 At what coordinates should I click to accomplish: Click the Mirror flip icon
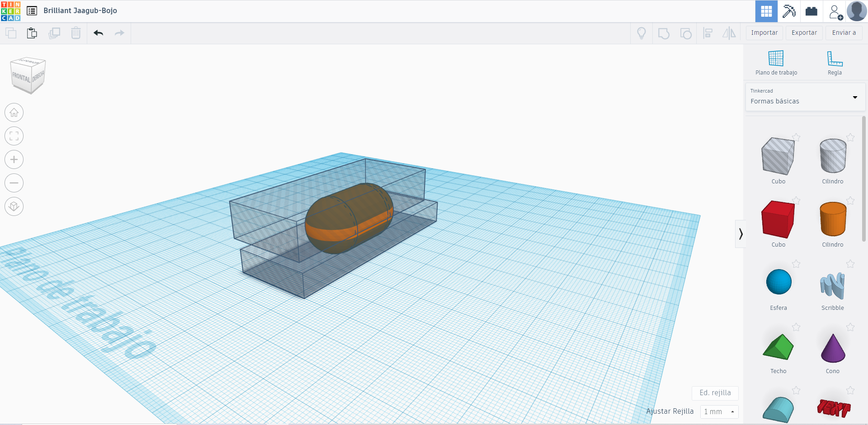point(729,33)
